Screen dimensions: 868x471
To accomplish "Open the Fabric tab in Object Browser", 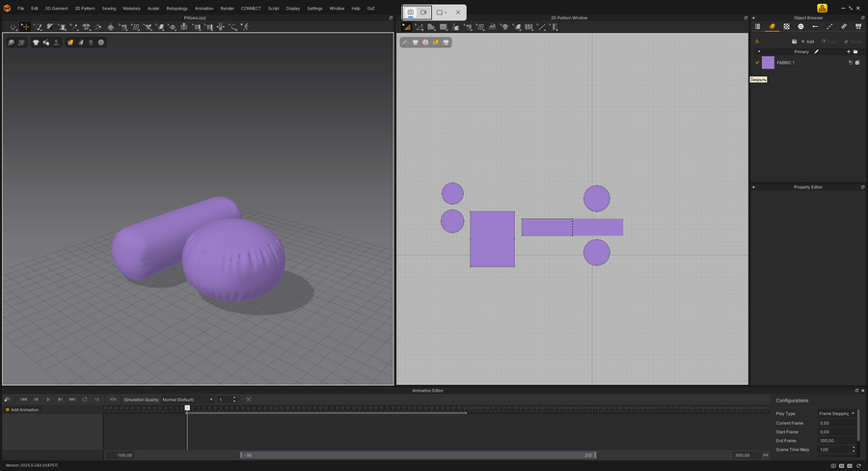I will tap(773, 27).
